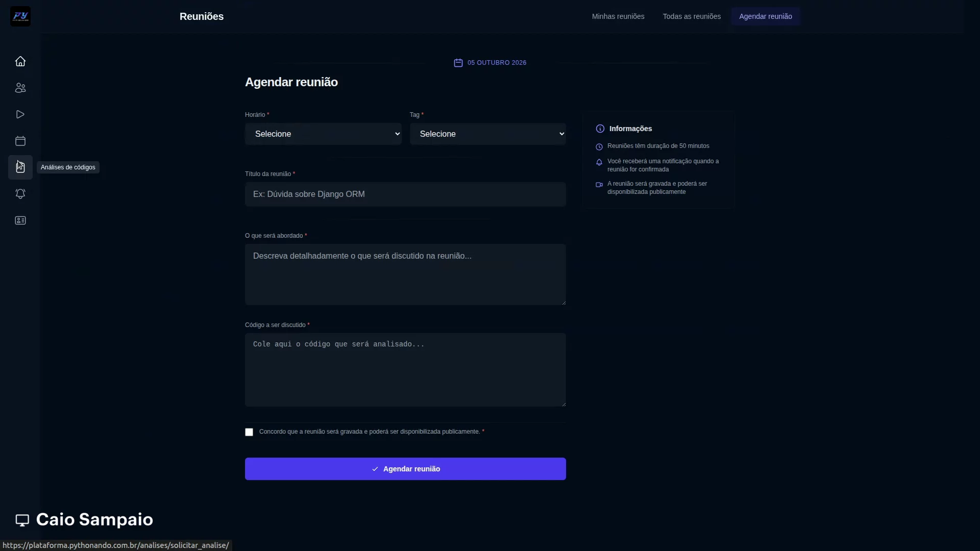Open the PY platform logo

coord(20,16)
